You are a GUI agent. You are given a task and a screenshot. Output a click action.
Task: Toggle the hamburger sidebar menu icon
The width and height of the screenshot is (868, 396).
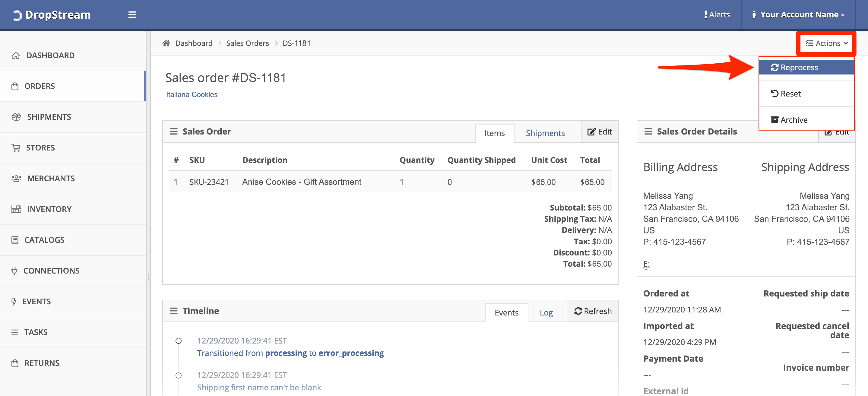coord(132,15)
